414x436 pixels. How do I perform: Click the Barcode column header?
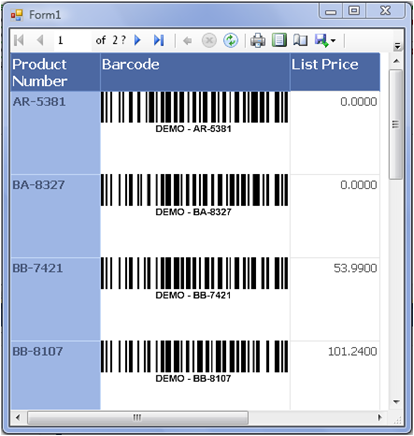tap(195, 72)
